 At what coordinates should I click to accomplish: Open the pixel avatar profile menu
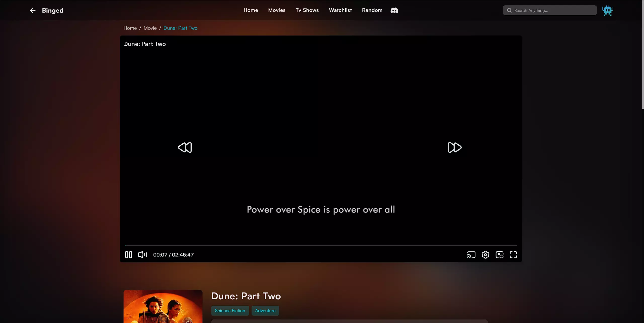coord(607,10)
